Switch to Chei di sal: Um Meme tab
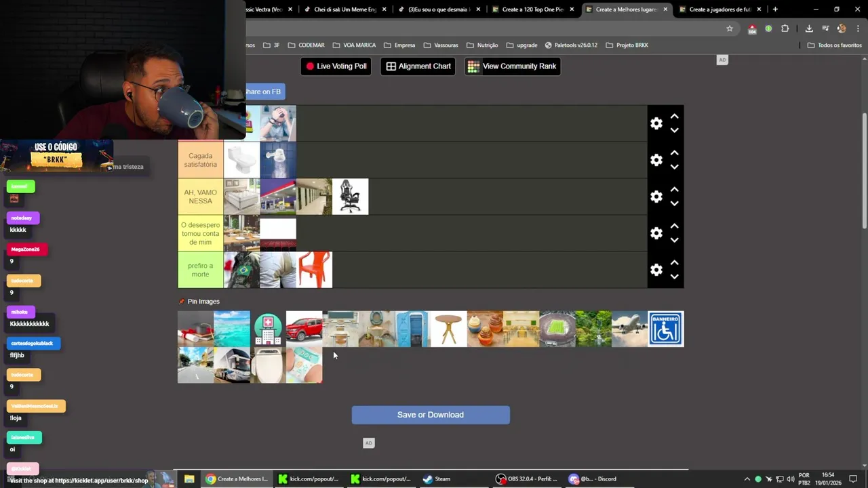The width and height of the screenshot is (868, 488). pyautogui.click(x=346, y=9)
